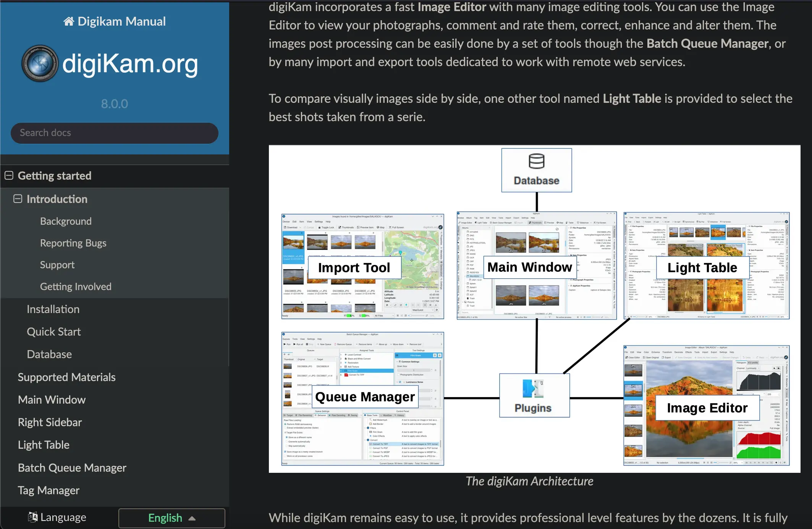Select Installation in the sidebar
The width and height of the screenshot is (812, 529).
[53, 309]
